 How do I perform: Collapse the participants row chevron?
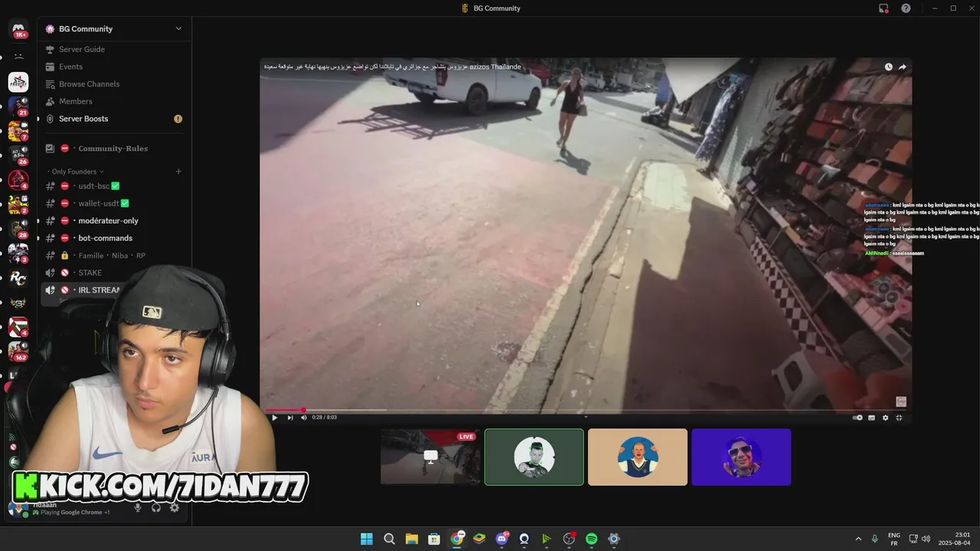(x=586, y=416)
